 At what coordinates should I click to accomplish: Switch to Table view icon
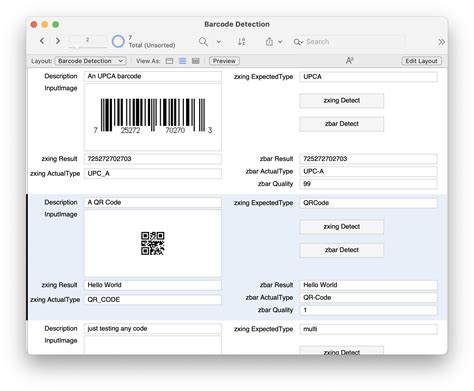tap(196, 61)
